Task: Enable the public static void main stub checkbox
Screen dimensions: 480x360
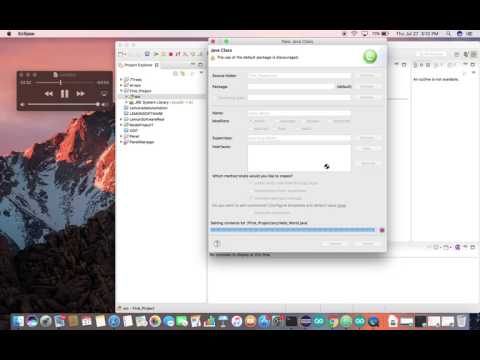Action: 251,183
